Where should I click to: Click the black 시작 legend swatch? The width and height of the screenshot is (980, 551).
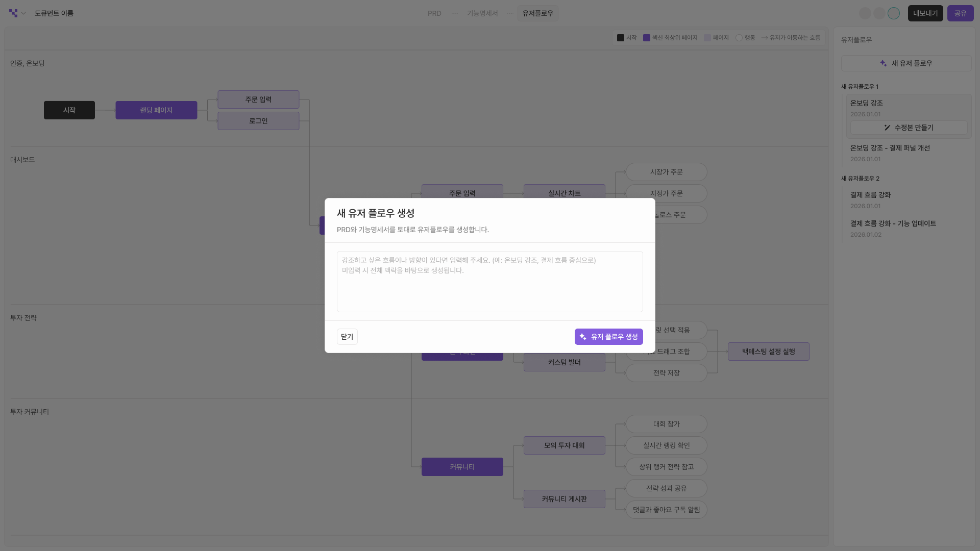[x=621, y=38]
